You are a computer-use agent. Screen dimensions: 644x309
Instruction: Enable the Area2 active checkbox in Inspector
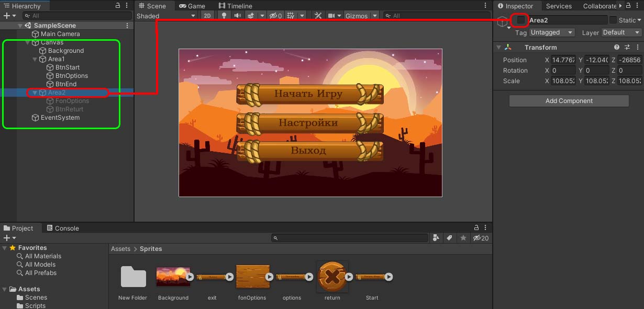pyautogui.click(x=521, y=20)
